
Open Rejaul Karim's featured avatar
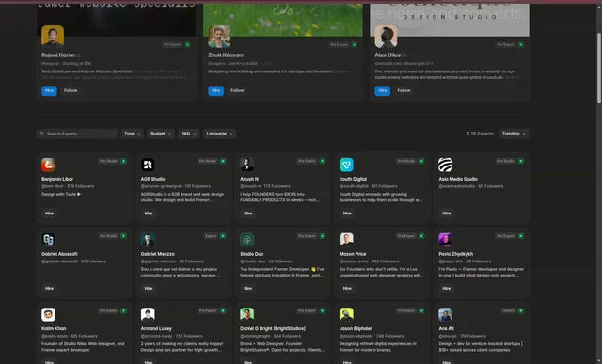53,37
